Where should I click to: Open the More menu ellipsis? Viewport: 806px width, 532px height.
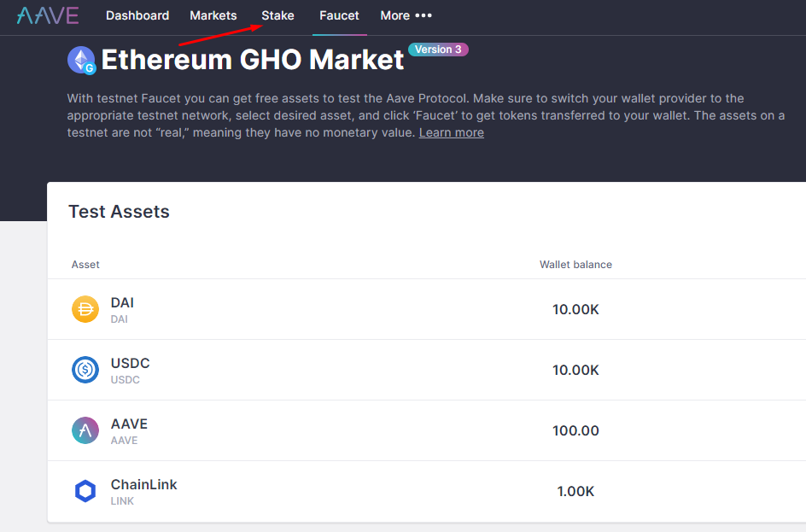tap(423, 15)
